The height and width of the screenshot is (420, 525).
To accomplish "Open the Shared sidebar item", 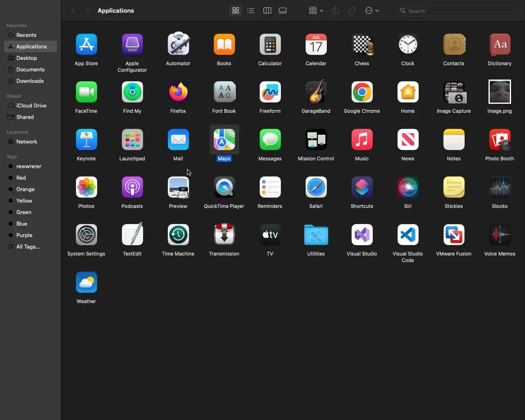I will 30,117.
